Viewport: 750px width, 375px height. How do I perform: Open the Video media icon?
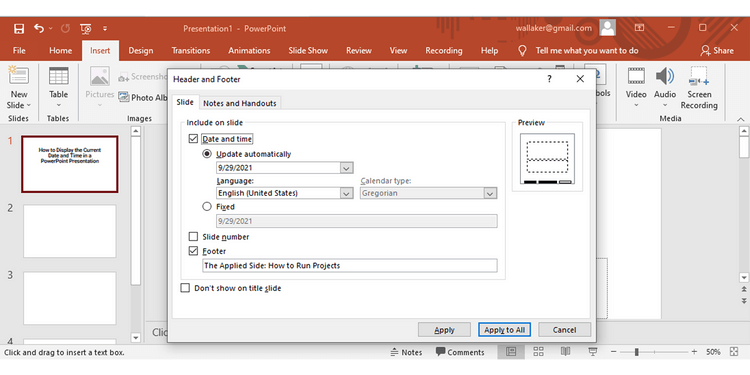pos(636,77)
